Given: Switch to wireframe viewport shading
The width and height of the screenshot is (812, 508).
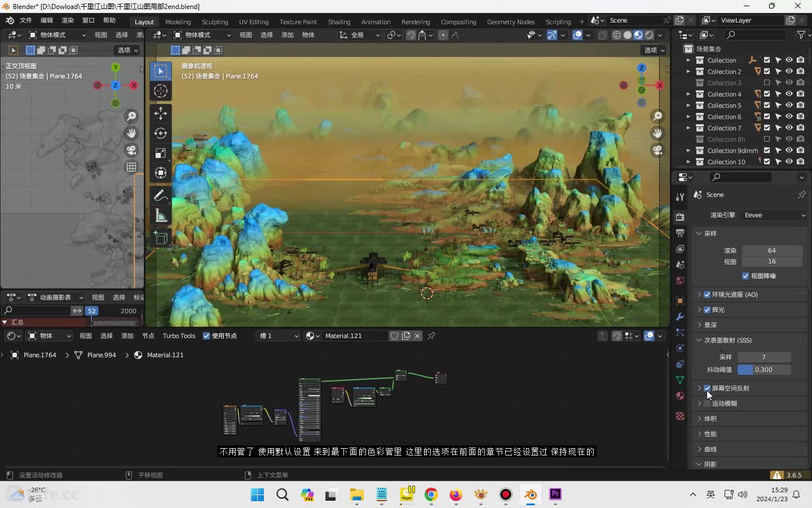Looking at the screenshot, I should click(617, 35).
